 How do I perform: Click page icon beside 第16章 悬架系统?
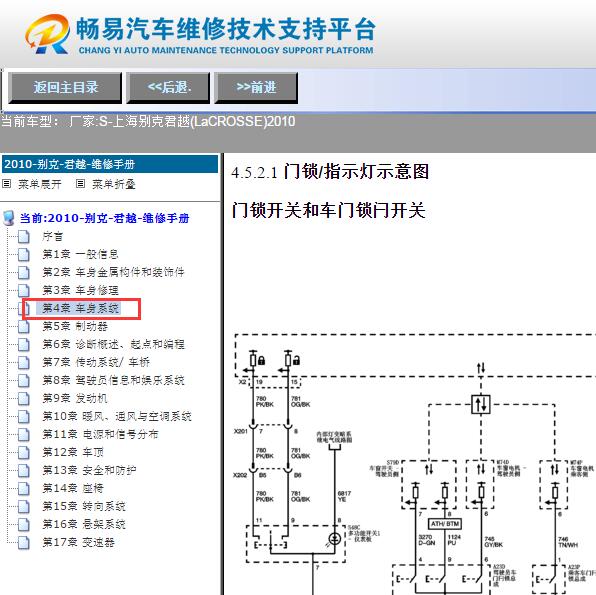tap(24, 524)
